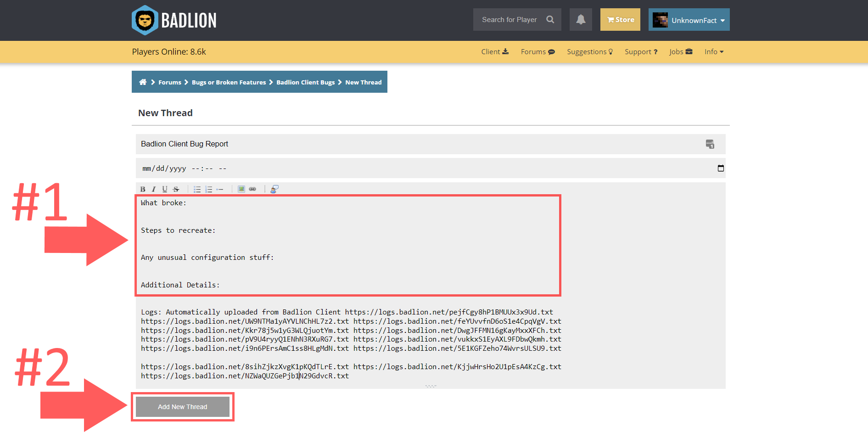The height and width of the screenshot is (438, 868).
Task: Open the UnknownFact user dropdown
Action: click(689, 20)
